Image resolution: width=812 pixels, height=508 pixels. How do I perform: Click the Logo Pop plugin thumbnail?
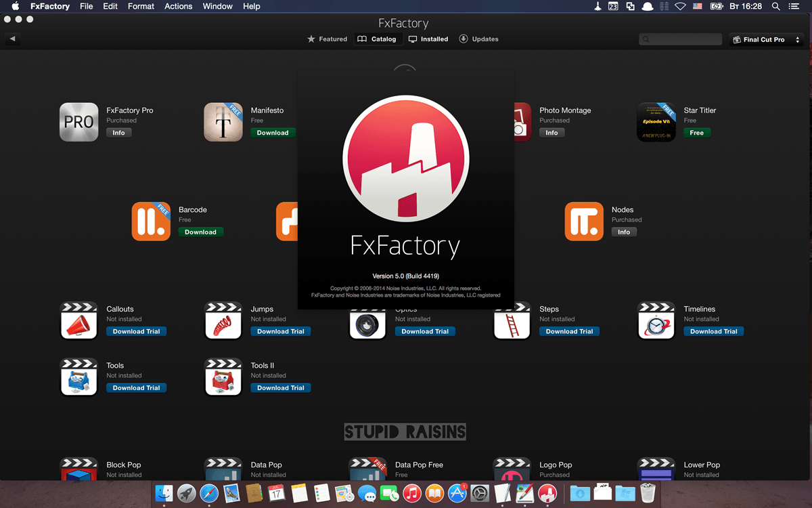coord(512,469)
